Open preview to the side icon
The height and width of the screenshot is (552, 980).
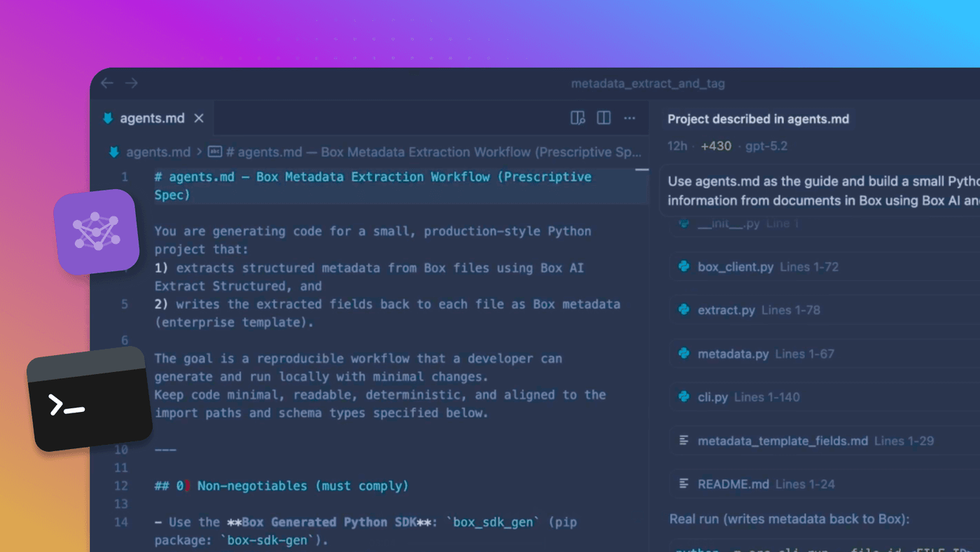coord(577,118)
